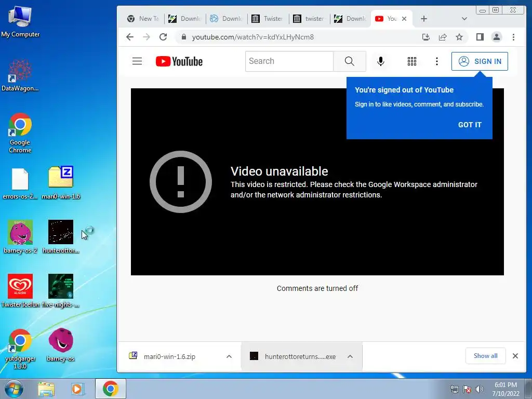The image size is (532, 399).
Task: Click the 'Comments are turned off' text
Action: [x=317, y=288]
